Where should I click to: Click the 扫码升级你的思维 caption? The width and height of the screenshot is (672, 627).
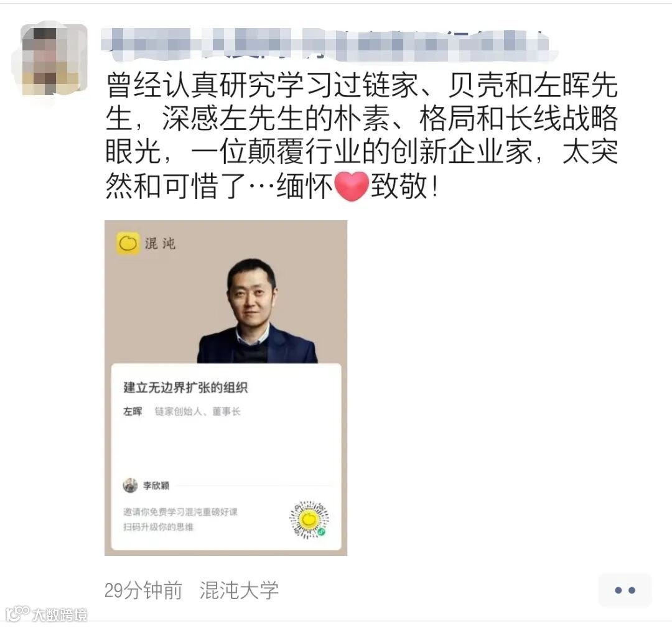click(158, 527)
